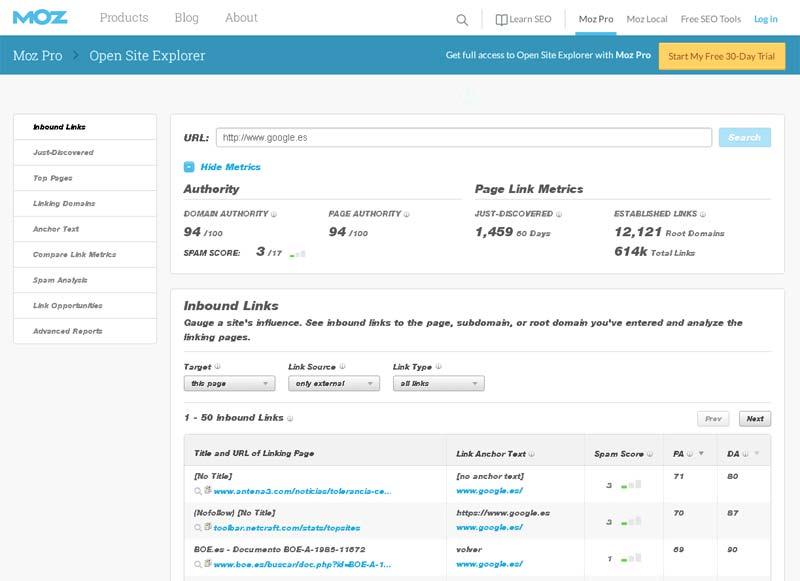This screenshot has width=800, height=581.
Task: Click info icon next to Domain Authority
Action: (274, 214)
